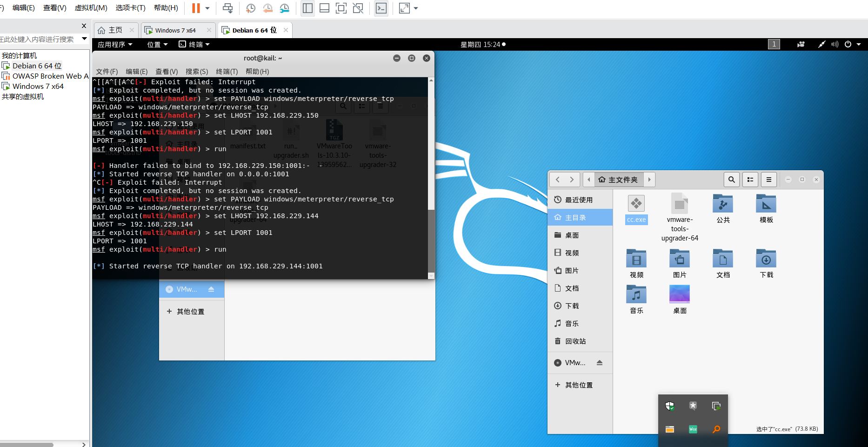
Task: Open the 虚拟机(M) menu
Action: [91, 8]
